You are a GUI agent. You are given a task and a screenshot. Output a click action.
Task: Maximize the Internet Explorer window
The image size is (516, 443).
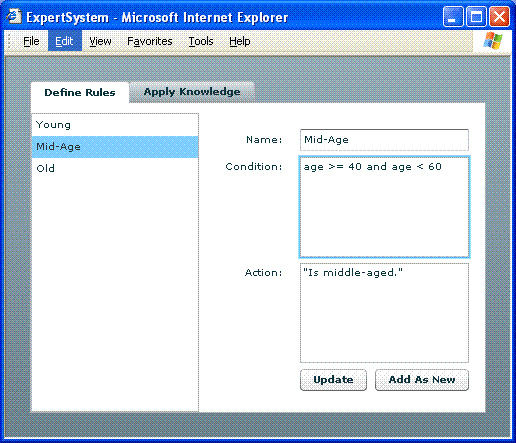[476, 17]
